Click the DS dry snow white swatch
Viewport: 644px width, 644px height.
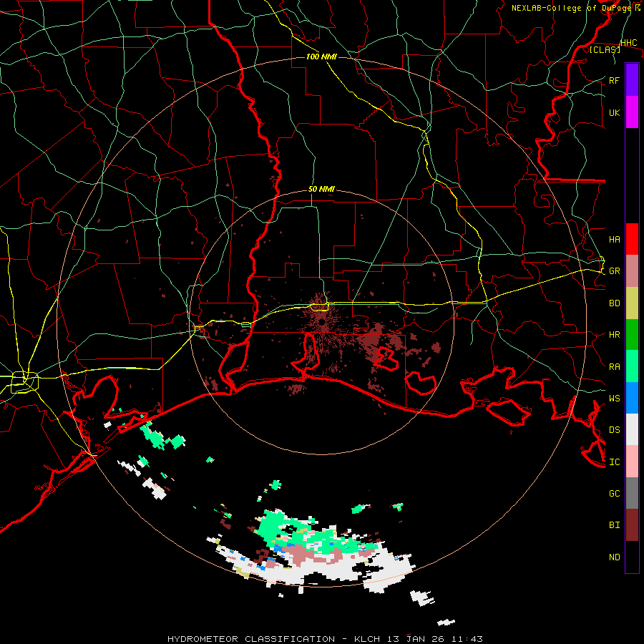click(632, 429)
